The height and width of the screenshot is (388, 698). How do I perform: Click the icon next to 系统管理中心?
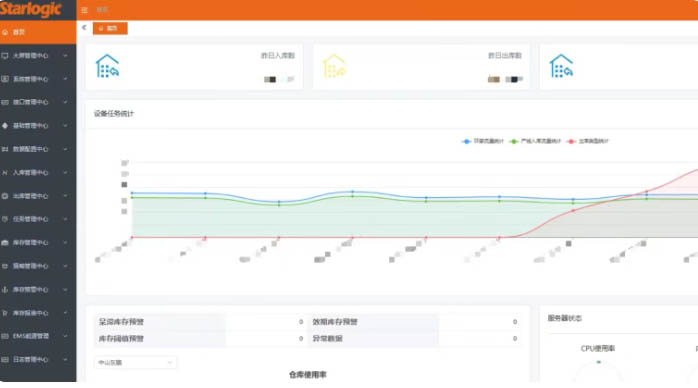pos(5,79)
